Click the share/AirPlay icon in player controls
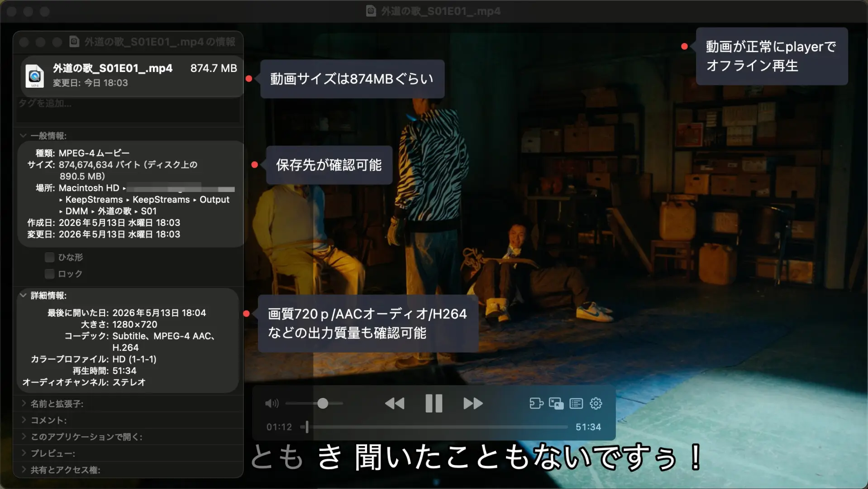This screenshot has width=868, height=489. [x=536, y=403]
